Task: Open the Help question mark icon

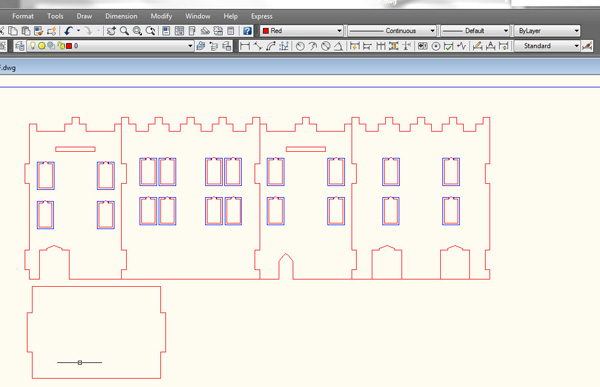Action: 248,31
